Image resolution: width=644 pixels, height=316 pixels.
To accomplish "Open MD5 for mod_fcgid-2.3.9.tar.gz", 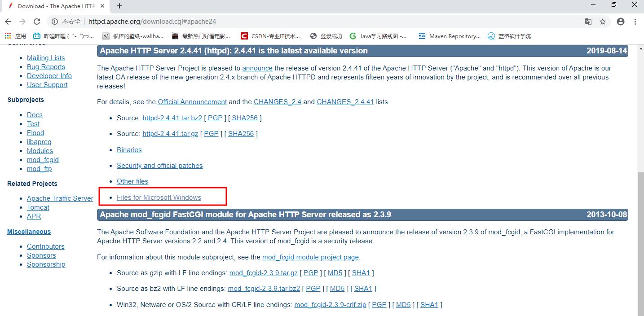I will tap(335, 273).
